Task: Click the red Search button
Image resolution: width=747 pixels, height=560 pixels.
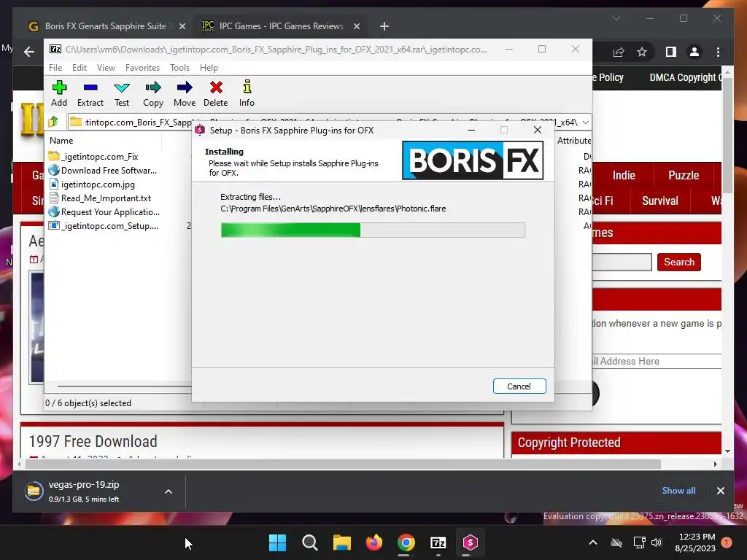Action: click(679, 262)
